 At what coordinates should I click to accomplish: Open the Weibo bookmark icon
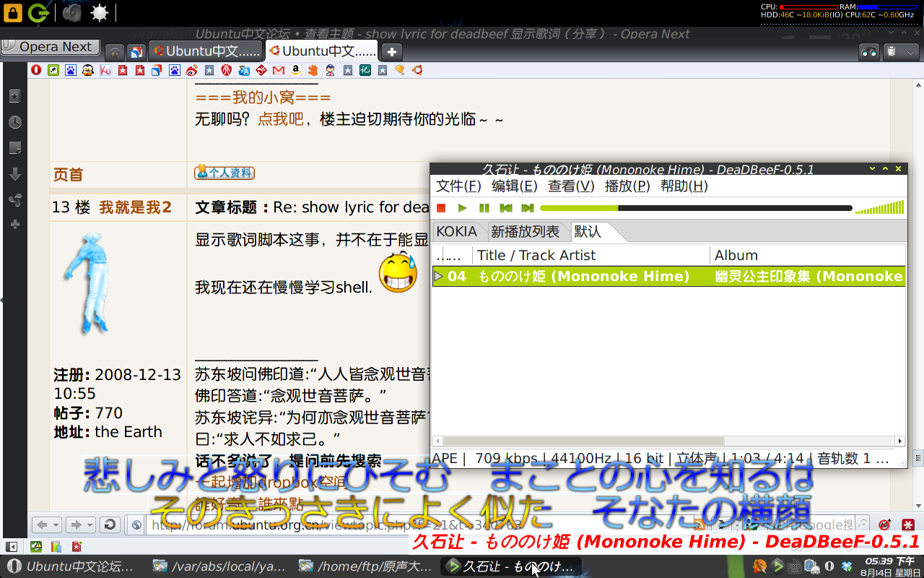point(191,70)
